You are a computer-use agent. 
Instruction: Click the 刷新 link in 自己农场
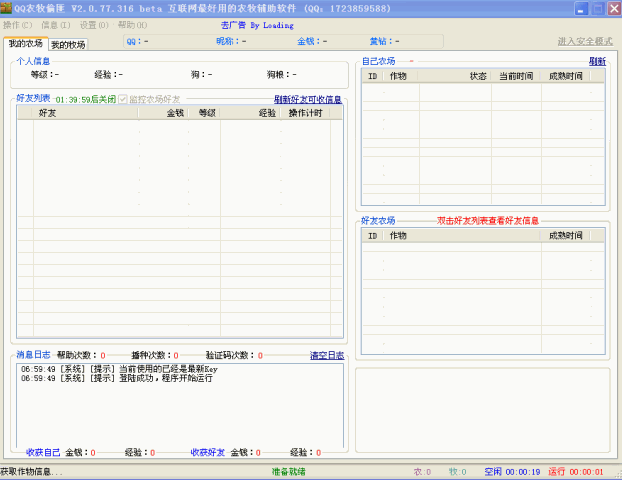597,61
